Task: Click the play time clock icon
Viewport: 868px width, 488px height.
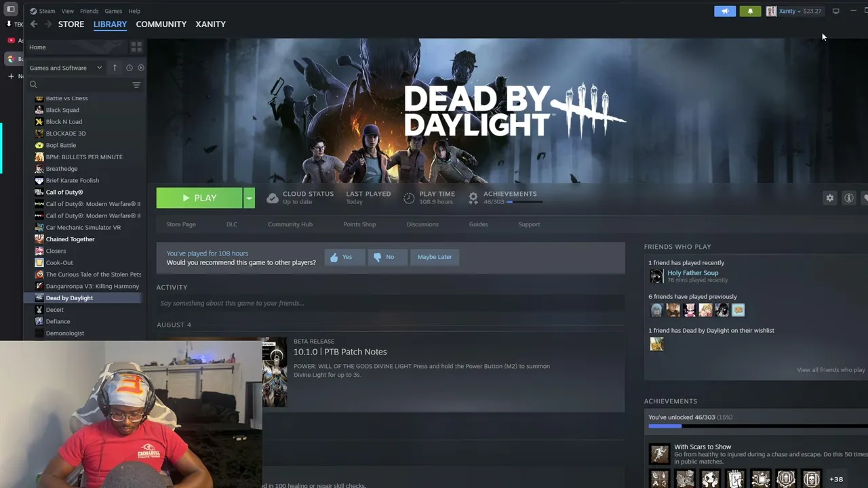Action: (409, 198)
